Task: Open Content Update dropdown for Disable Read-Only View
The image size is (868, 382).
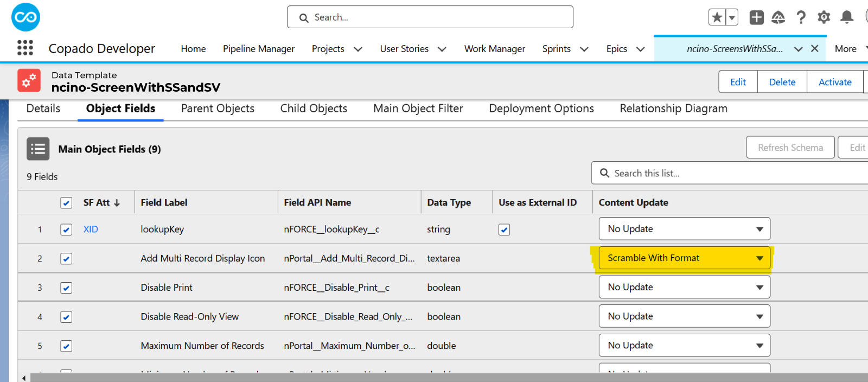Action: (x=684, y=316)
